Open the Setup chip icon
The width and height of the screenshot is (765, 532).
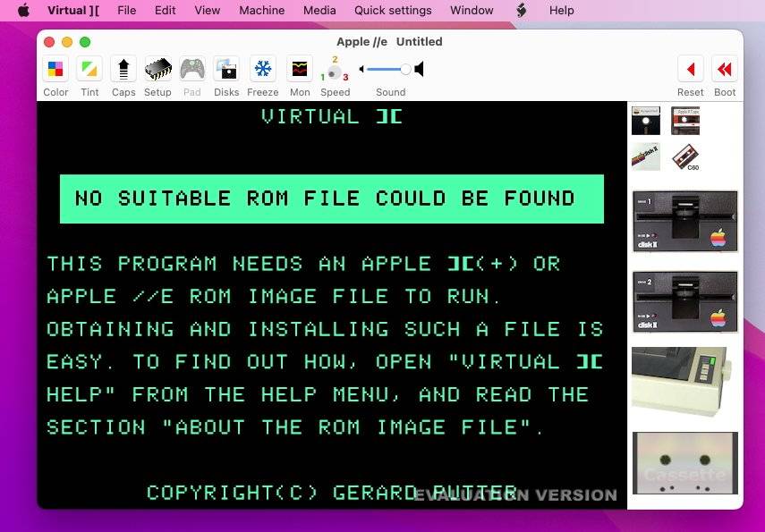tap(157, 69)
